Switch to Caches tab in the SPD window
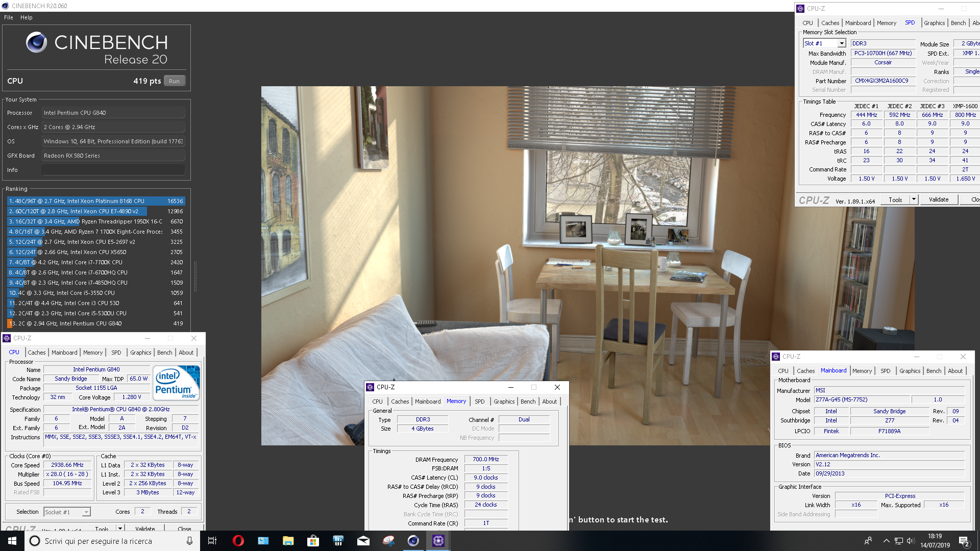The width and height of the screenshot is (980, 551). [830, 23]
